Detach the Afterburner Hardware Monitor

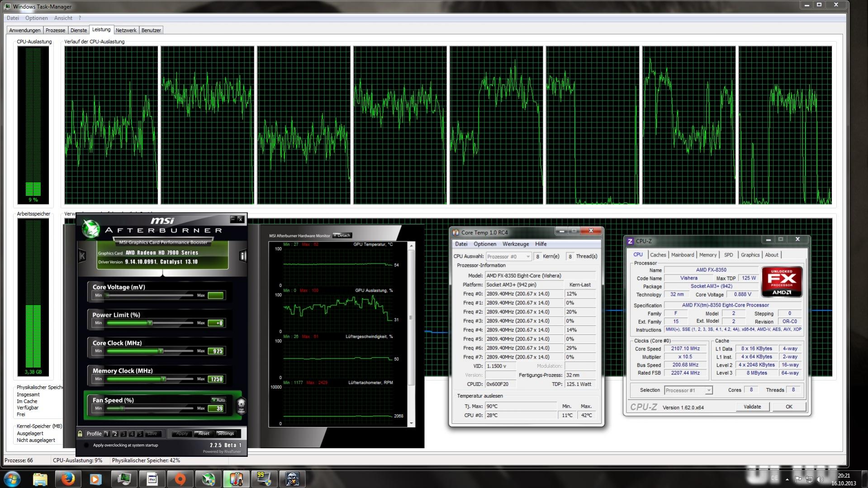tap(342, 235)
